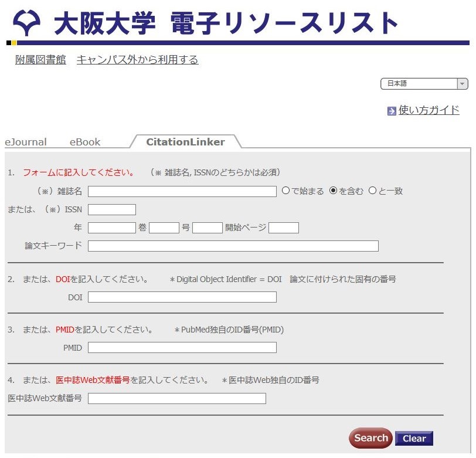Click the arrow icon beside 使い方ガイド
The image size is (476, 458).
[392, 111]
